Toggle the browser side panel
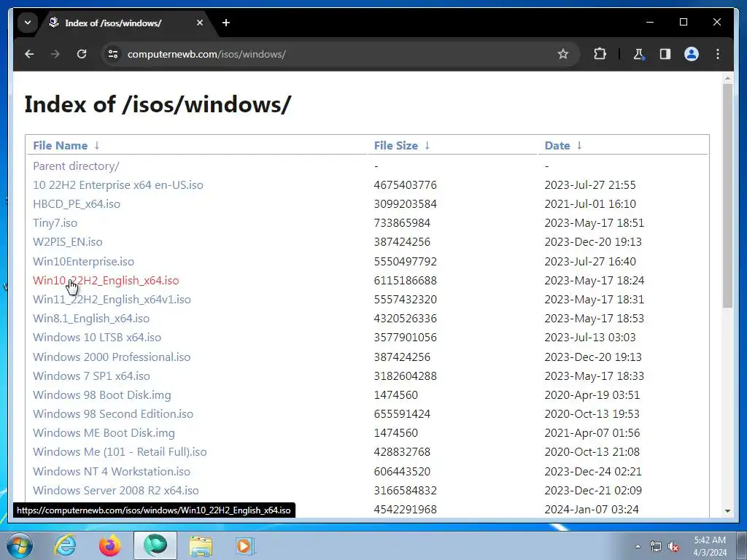Image resolution: width=747 pixels, height=560 pixels. (x=665, y=54)
